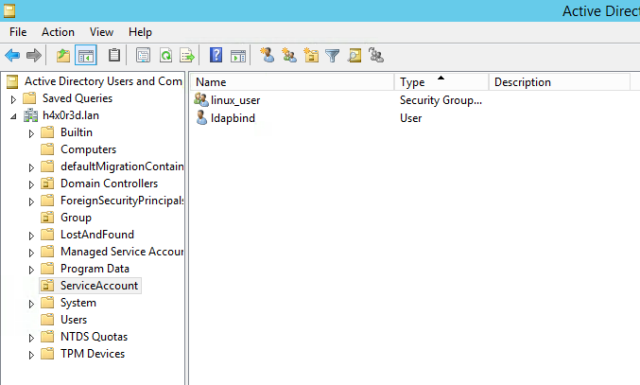Screen dimensions: 640x385
Task: Select the System folder in tree
Action: (78, 303)
